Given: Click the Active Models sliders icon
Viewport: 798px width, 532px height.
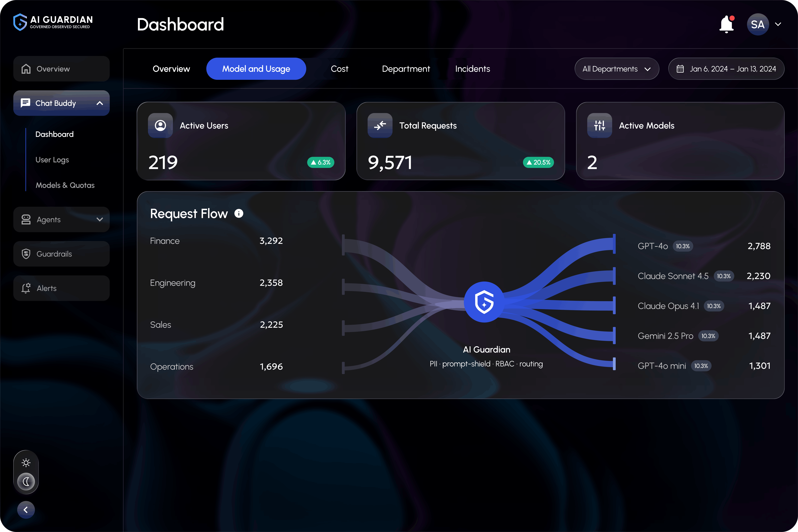Looking at the screenshot, I should tap(599, 126).
